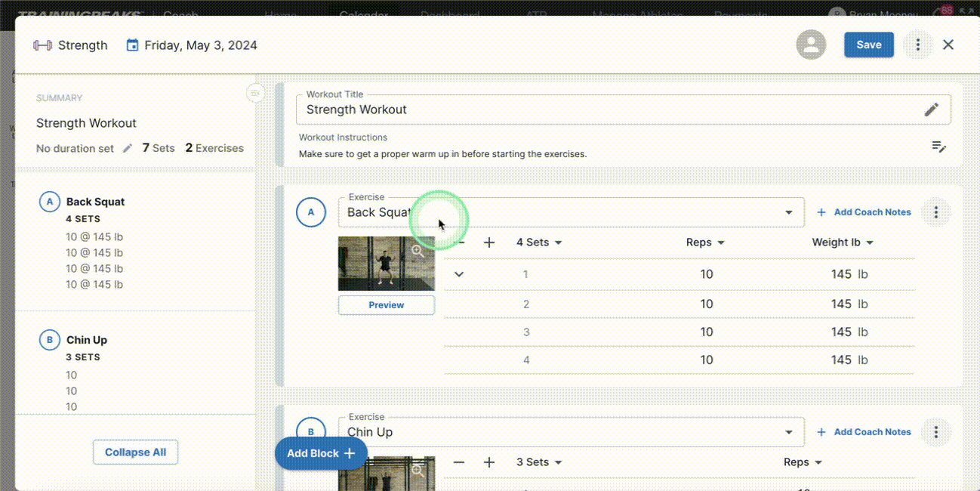Switch to the Dashboard navigation item
This screenshot has width=980, height=491.
tap(450, 15)
